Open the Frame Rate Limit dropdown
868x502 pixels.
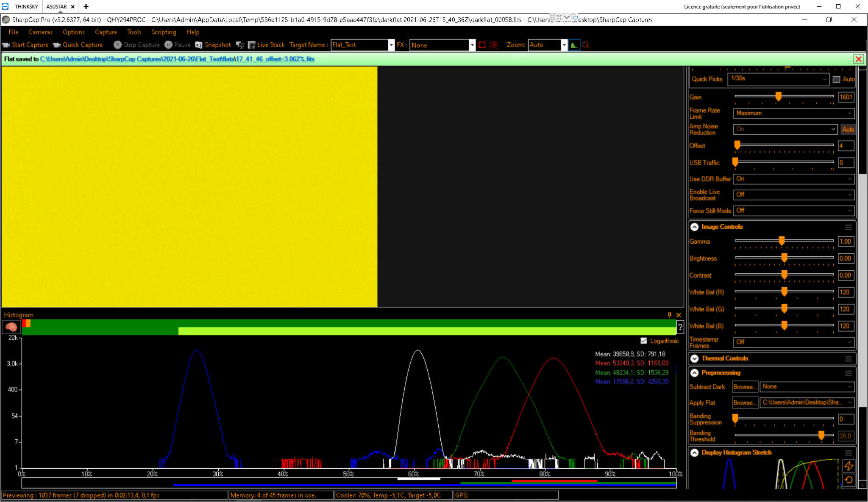point(794,114)
